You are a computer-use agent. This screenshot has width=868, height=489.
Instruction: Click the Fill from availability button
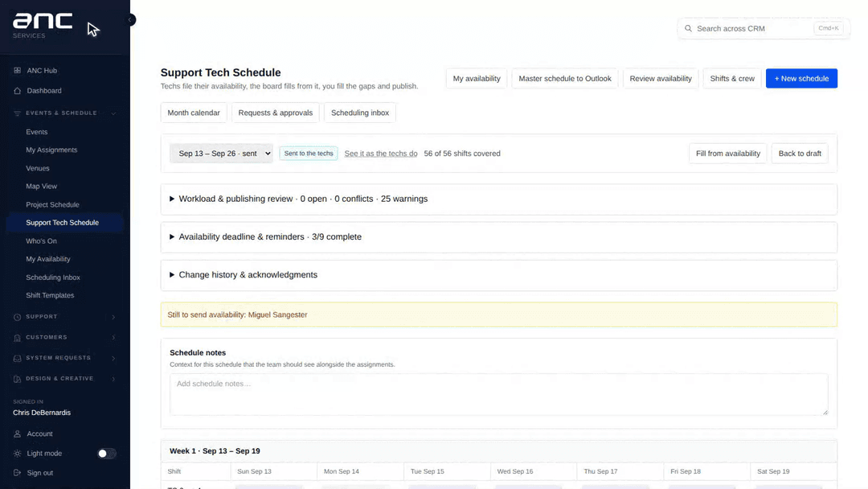[x=728, y=154]
